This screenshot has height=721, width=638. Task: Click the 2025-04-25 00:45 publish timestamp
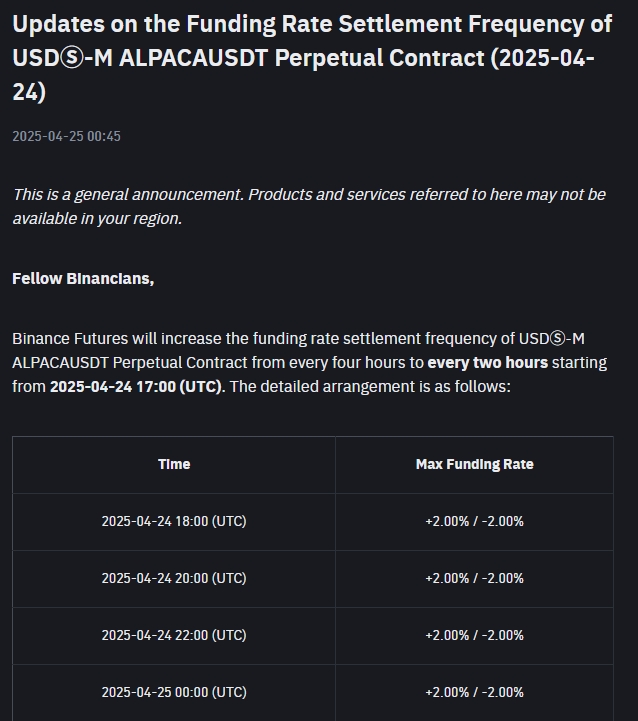click(66, 136)
